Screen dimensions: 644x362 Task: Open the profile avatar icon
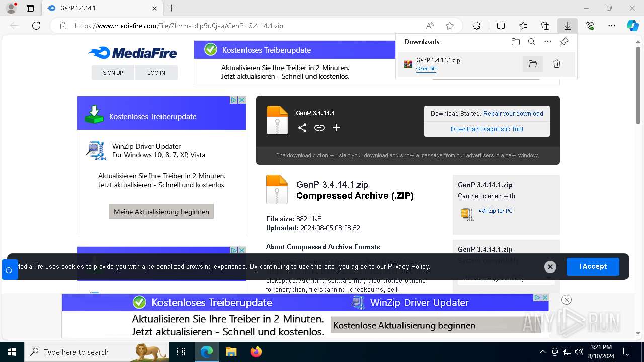click(11, 8)
